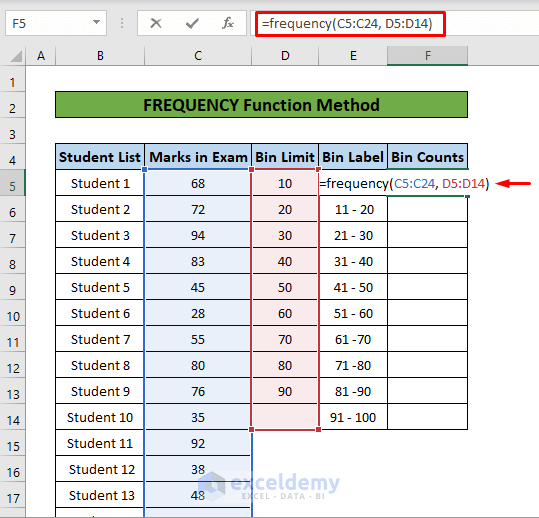This screenshot has height=518, width=539.
Task: Expand the Name Box dropdown arrow
Action: (97, 23)
